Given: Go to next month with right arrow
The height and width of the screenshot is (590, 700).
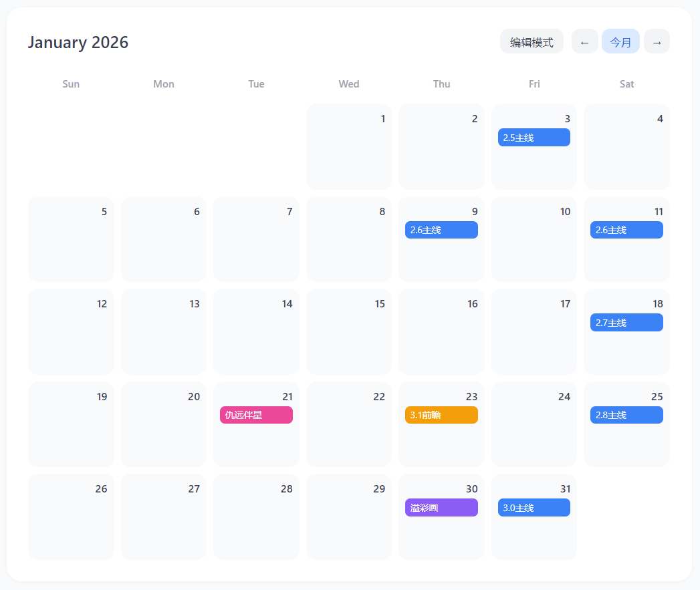Looking at the screenshot, I should coord(657,42).
